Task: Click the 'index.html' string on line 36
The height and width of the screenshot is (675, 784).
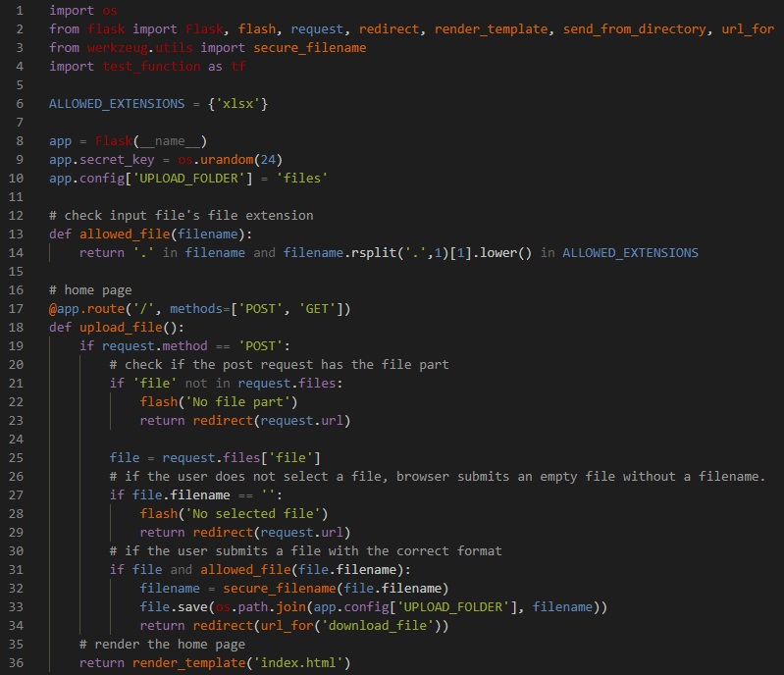Action: [x=298, y=663]
